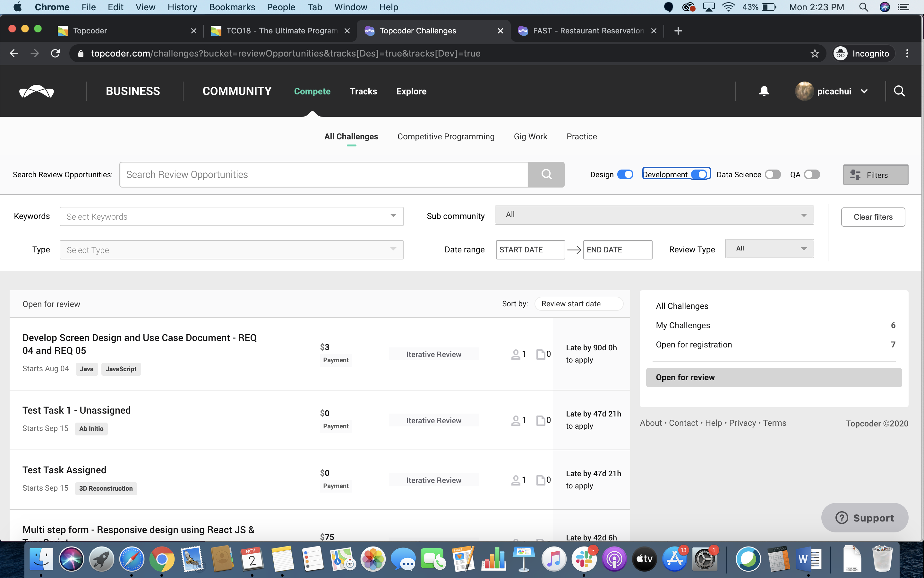Open the Select Type dropdown
The height and width of the screenshot is (578, 924).
tap(231, 250)
